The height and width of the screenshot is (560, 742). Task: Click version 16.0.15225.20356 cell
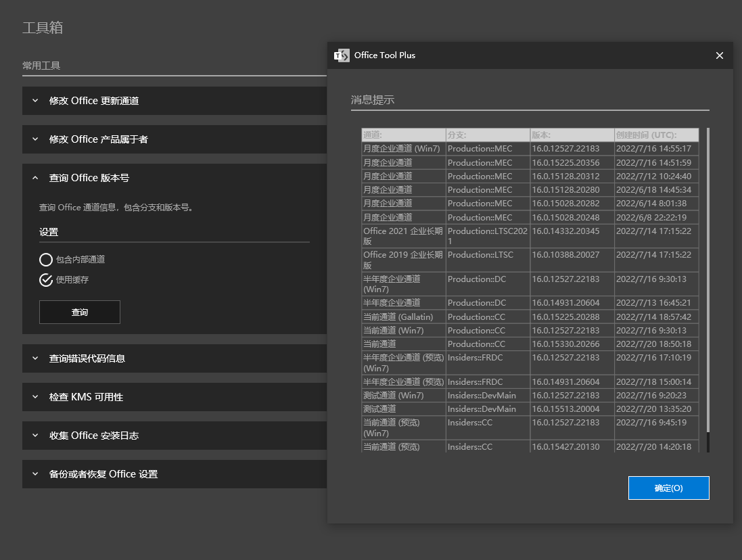click(572, 163)
